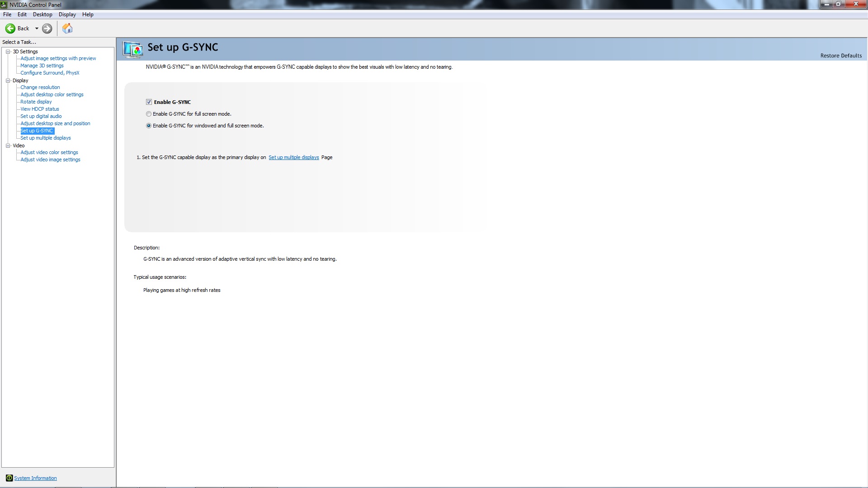Open the Desktop menu

42,14
